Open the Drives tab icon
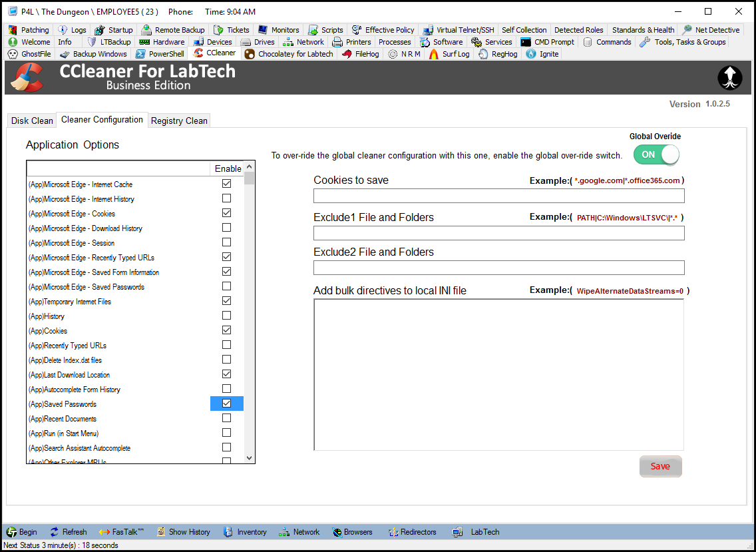Viewport: 756px width, 552px height. point(246,42)
